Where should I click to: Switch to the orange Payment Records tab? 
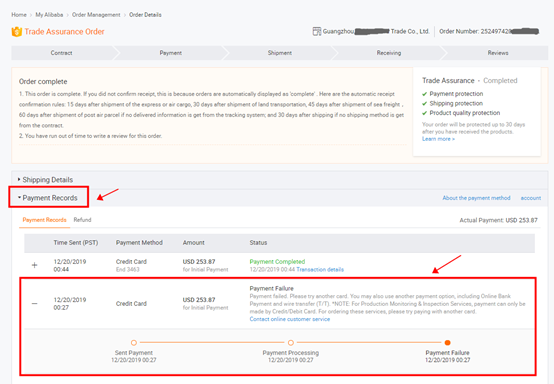point(45,220)
